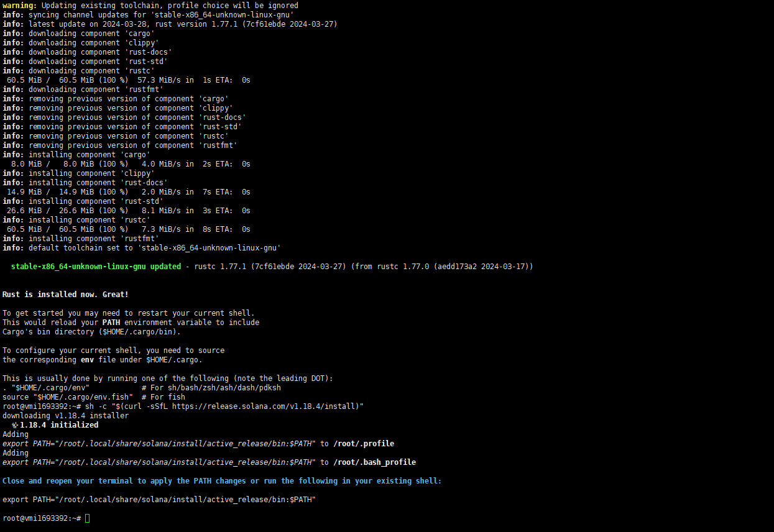The width and height of the screenshot is (774, 532).
Task: Click the '# For fish' comment
Action: click(164, 397)
